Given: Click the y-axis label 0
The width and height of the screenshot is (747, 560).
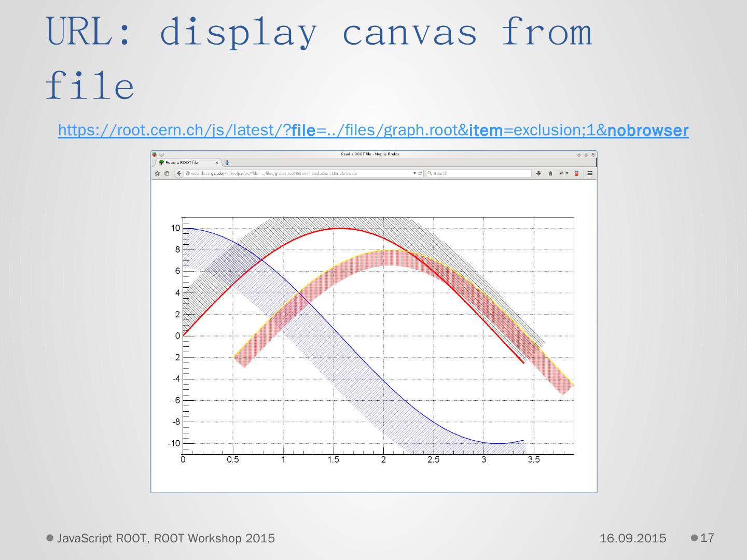Looking at the screenshot, I should coord(177,335).
